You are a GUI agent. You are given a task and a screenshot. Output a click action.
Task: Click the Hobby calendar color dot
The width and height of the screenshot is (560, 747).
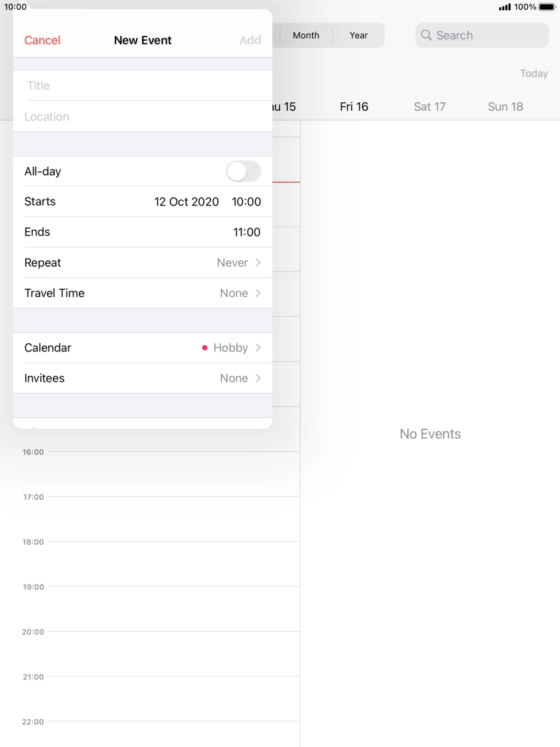pos(205,348)
